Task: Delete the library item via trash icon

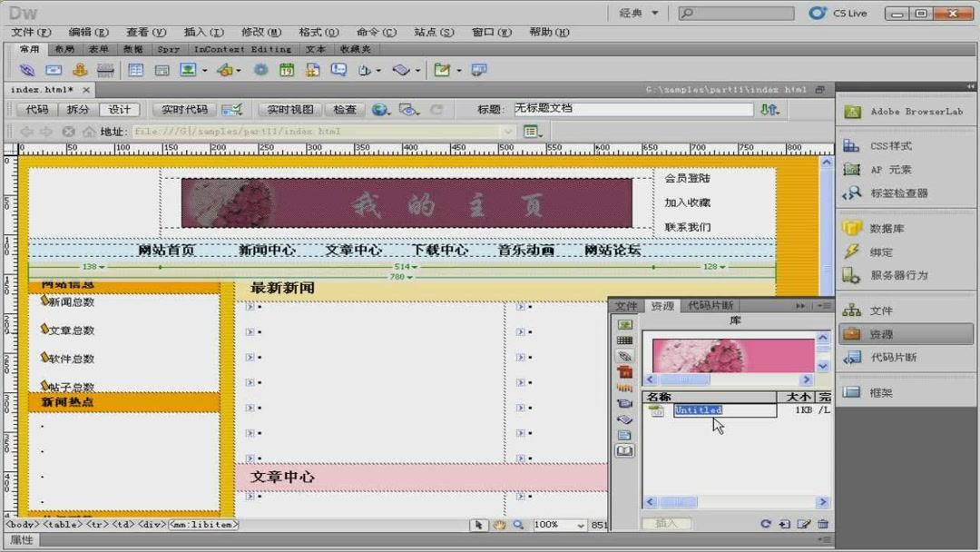Action: [822, 522]
